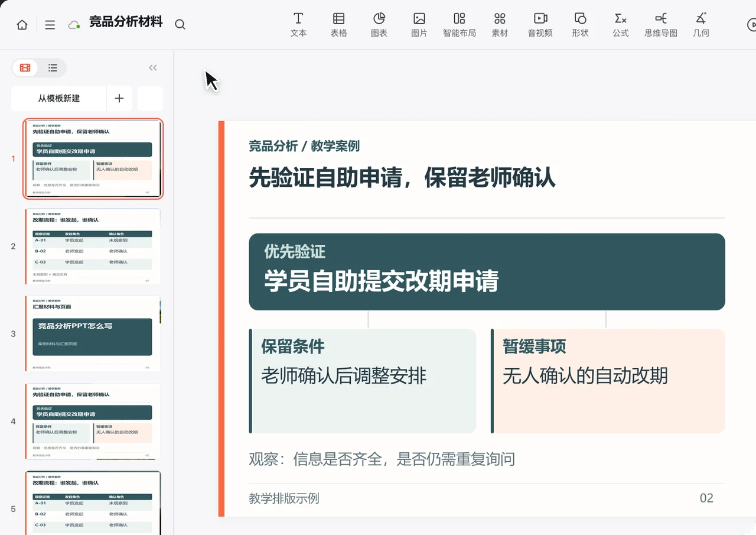Image resolution: width=756 pixels, height=535 pixels.
Task: Switch to thumbnail view in sidebar
Action: click(25, 68)
